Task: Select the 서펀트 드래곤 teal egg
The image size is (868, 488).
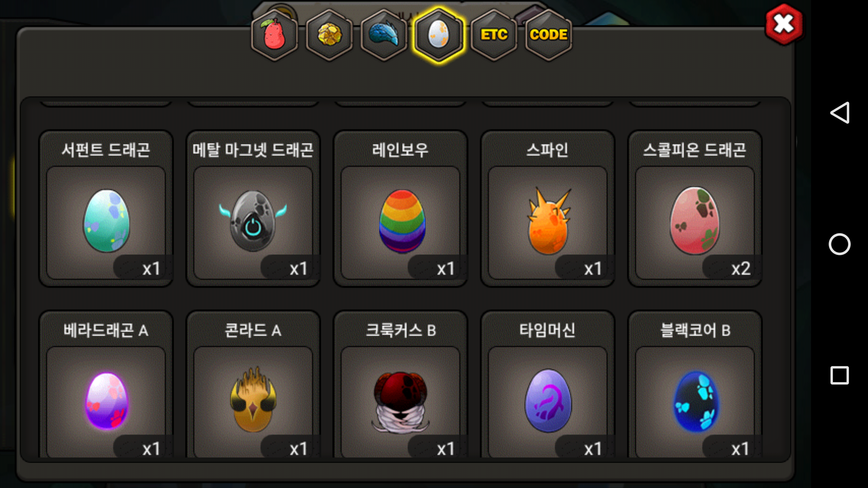Action: [x=106, y=209]
